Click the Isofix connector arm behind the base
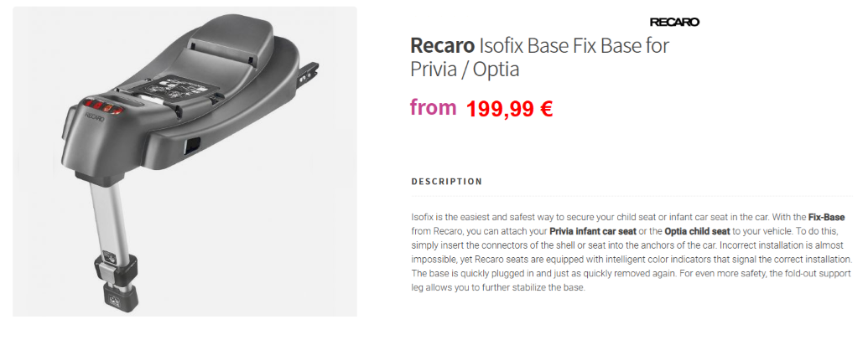The height and width of the screenshot is (340, 868). point(307,71)
